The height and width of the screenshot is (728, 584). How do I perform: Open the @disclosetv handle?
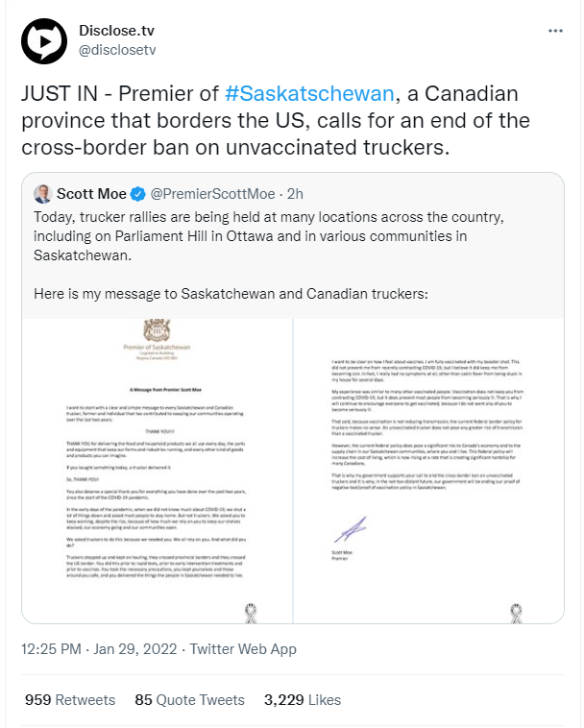pos(117,50)
